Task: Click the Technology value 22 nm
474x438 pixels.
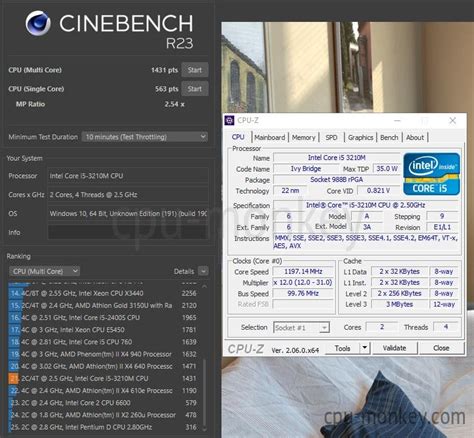Action: 290,191
